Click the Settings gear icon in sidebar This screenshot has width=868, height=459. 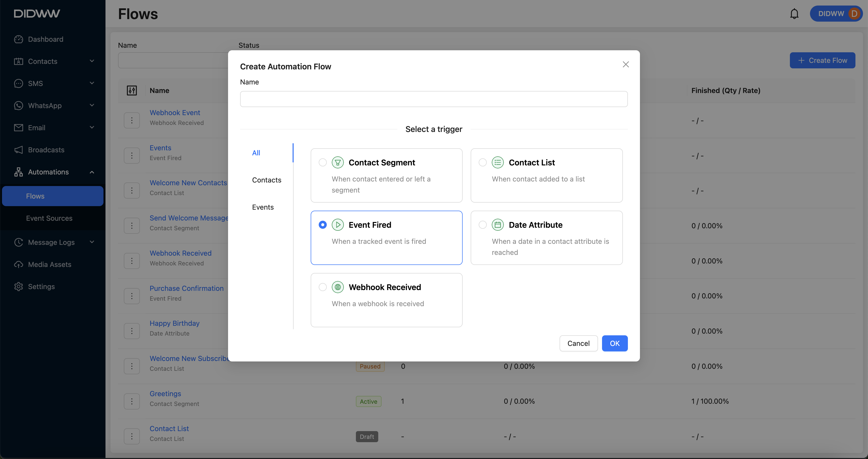(19, 286)
